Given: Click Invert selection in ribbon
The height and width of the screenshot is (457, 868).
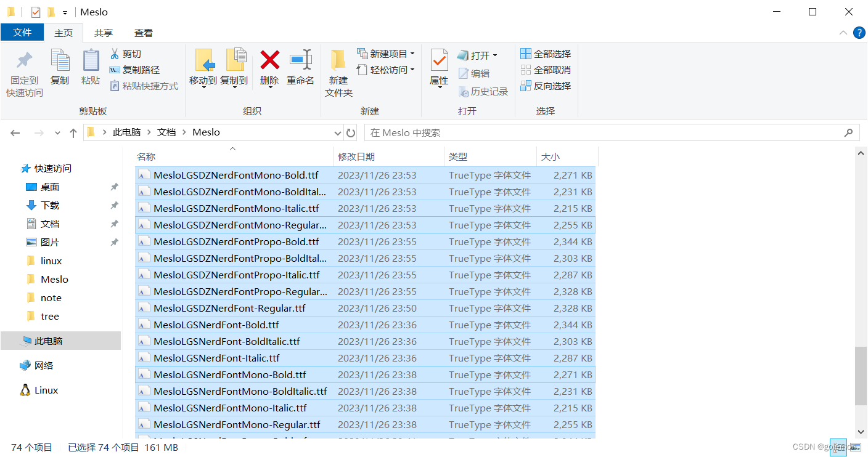Looking at the screenshot, I should click(546, 86).
